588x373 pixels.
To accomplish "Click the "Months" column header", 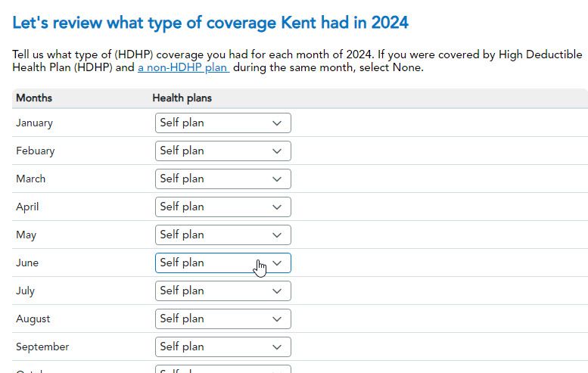I will click(x=34, y=98).
